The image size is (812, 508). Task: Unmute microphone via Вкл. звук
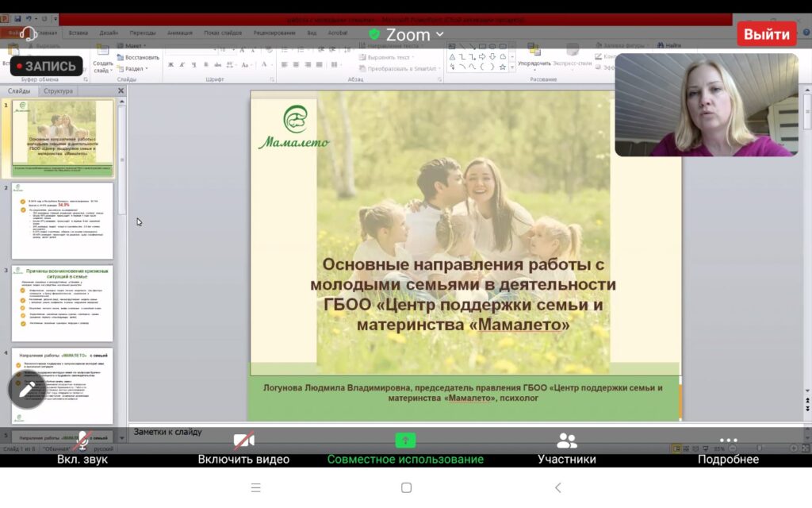[82, 447]
